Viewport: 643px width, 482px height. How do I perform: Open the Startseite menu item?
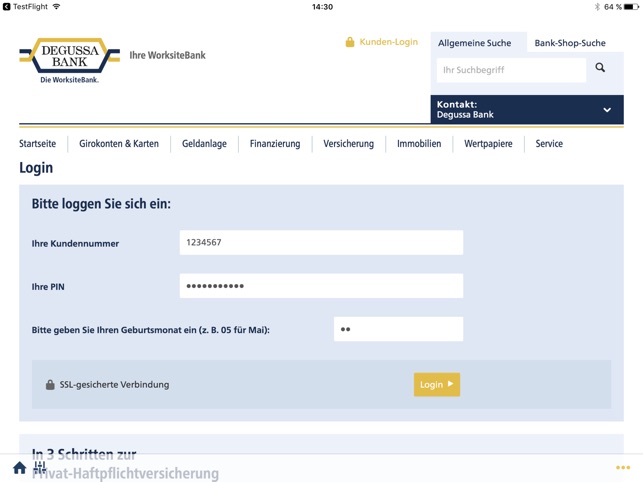tap(38, 144)
